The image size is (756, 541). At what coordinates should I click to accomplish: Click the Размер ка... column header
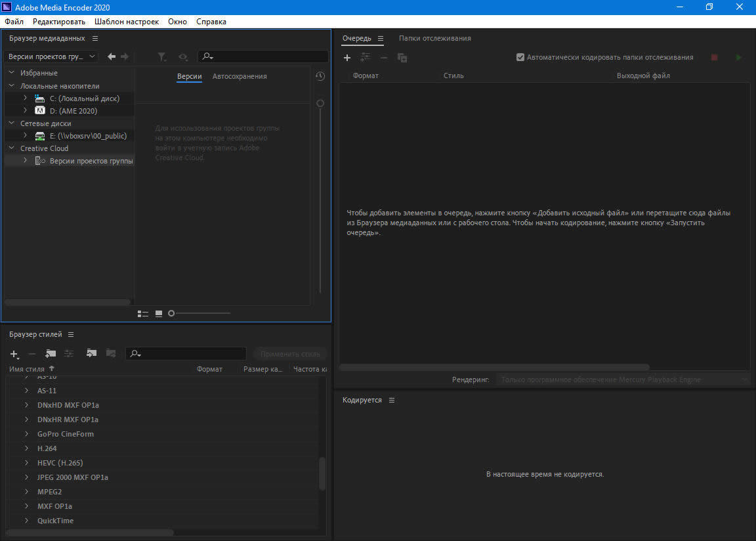[262, 370]
